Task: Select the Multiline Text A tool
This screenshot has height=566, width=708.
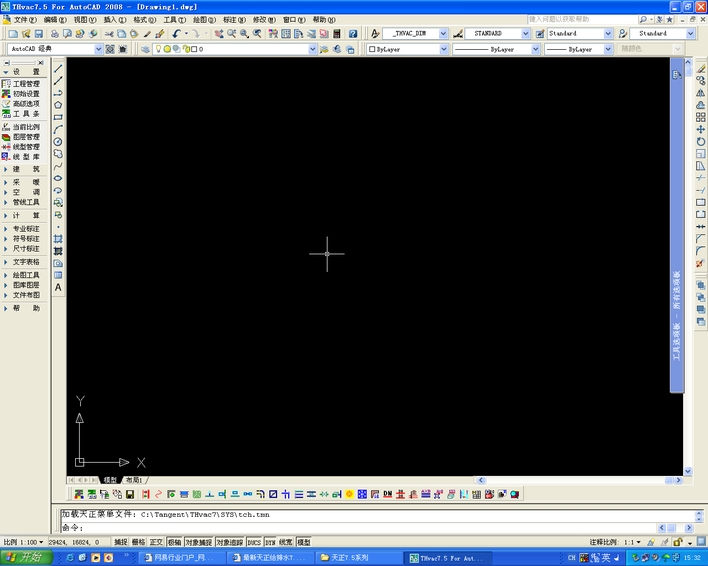Action: [x=58, y=288]
